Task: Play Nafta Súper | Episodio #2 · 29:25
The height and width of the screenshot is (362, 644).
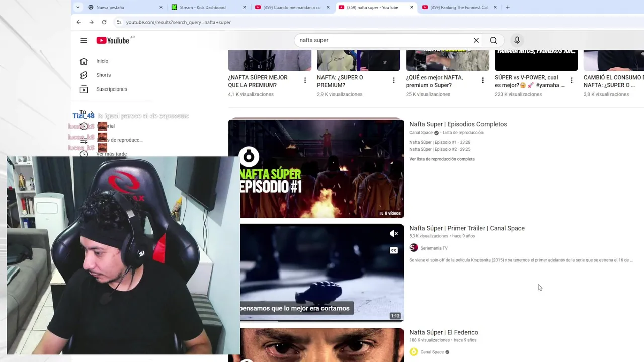Action: coord(440,149)
